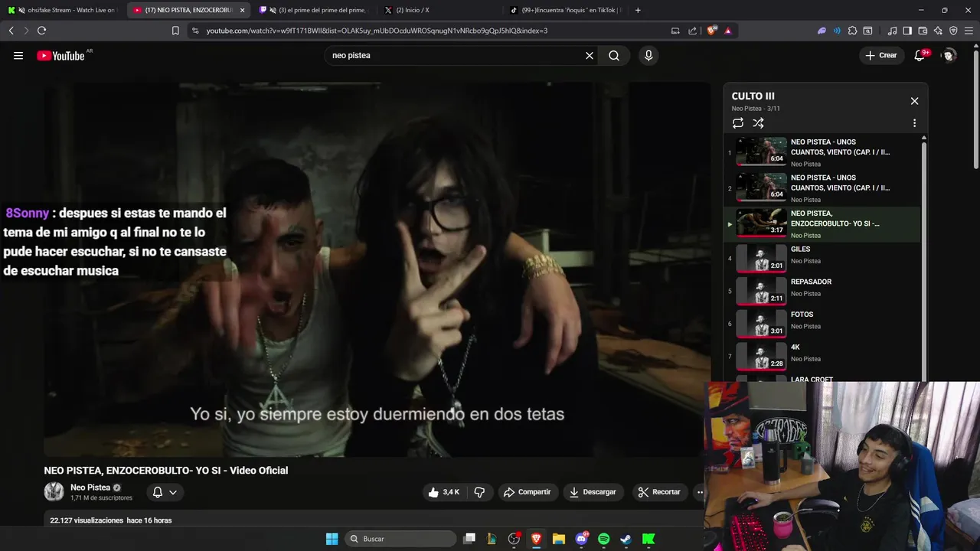Open a new browser tab
Screen dimensions: 980x551
(x=638, y=10)
